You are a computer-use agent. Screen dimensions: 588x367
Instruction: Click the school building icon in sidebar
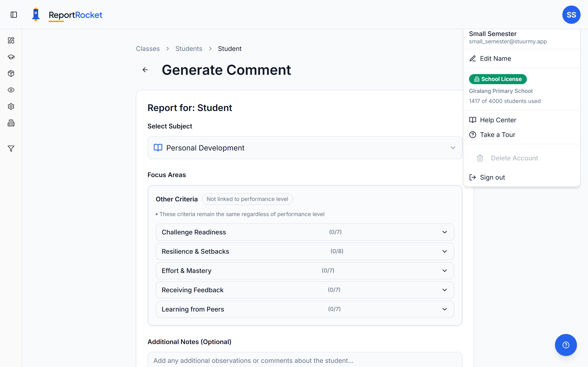coord(11,123)
